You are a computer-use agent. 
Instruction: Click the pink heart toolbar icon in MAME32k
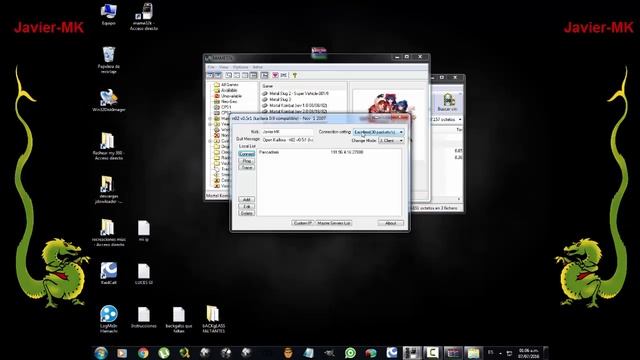275,76
